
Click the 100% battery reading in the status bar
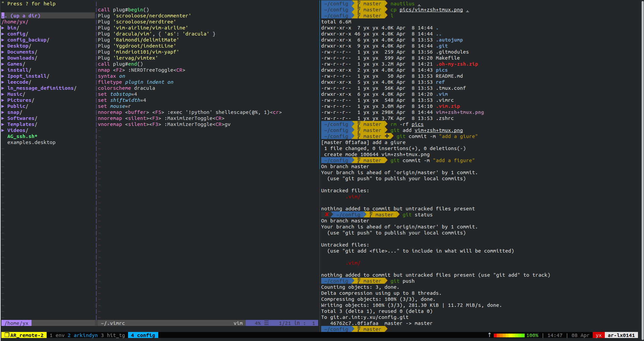point(532,335)
